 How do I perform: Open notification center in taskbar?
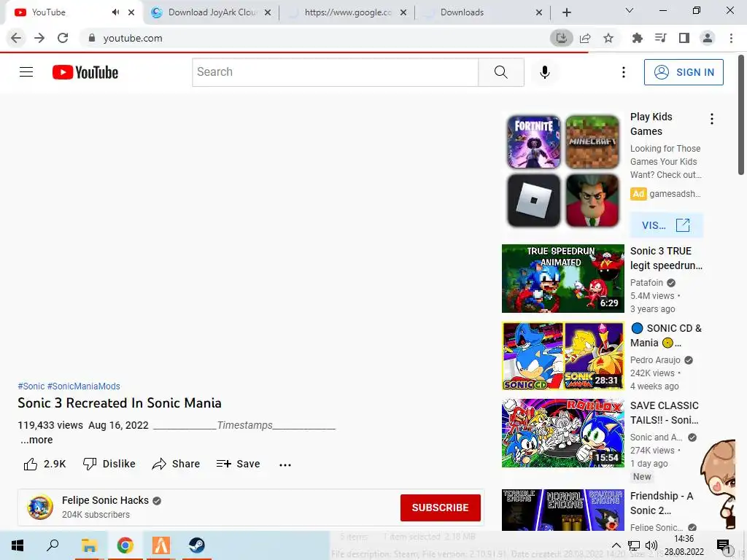[x=724, y=545]
